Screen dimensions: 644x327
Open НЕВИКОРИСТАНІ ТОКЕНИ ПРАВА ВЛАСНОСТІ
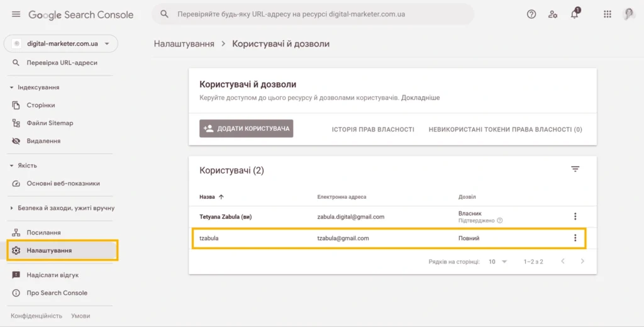click(x=505, y=130)
